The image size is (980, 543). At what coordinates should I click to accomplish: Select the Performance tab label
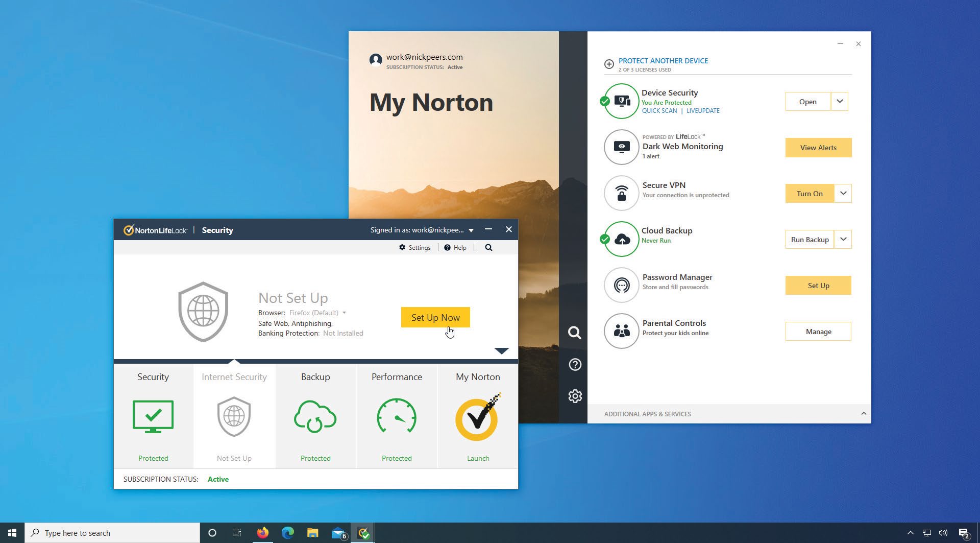coord(397,376)
